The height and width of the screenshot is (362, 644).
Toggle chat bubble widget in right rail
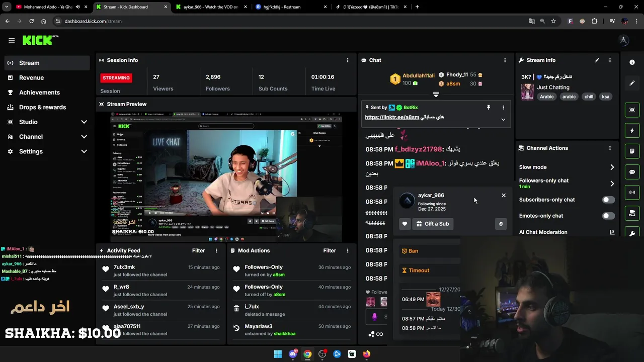click(x=632, y=172)
